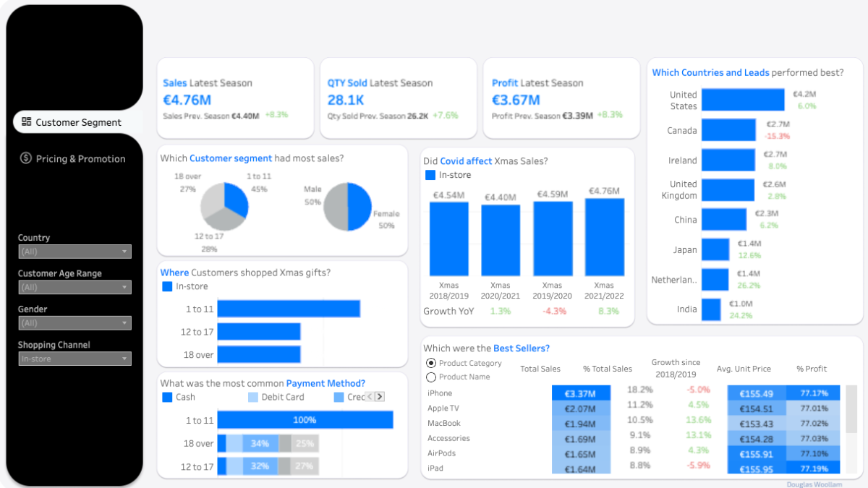Click the Debit Card legend color swatch
The image size is (868, 488).
(252, 397)
